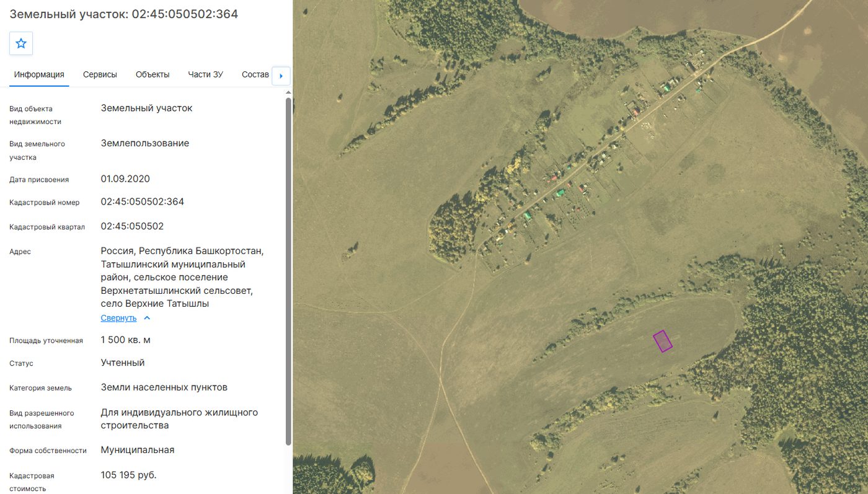Click address text Россия, Республика Башкортостан
Image resolution: width=868 pixels, height=494 pixels.
(x=182, y=251)
